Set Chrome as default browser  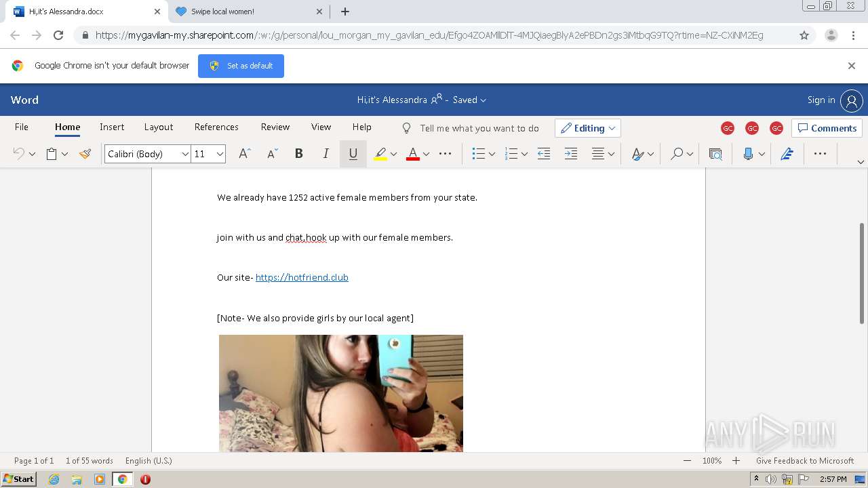(x=241, y=66)
